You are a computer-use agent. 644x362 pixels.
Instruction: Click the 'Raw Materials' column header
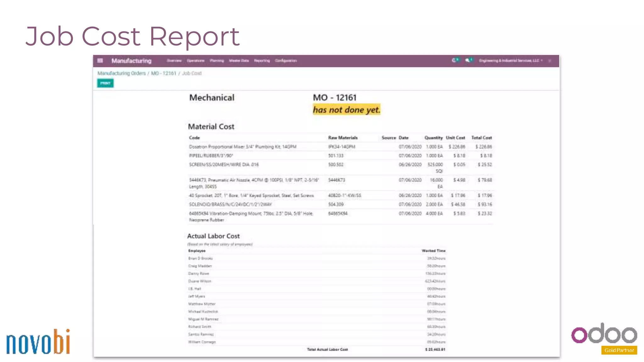(343, 138)
